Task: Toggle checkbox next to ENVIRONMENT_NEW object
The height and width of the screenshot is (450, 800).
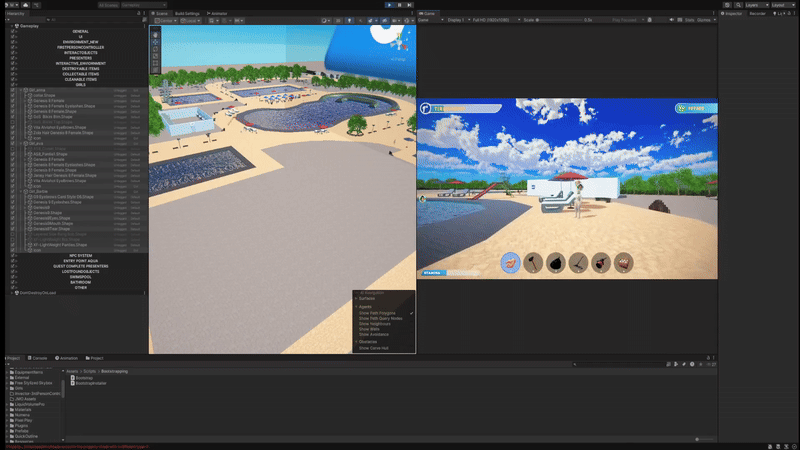Action: pyautogui.click(x=13, y=42)
